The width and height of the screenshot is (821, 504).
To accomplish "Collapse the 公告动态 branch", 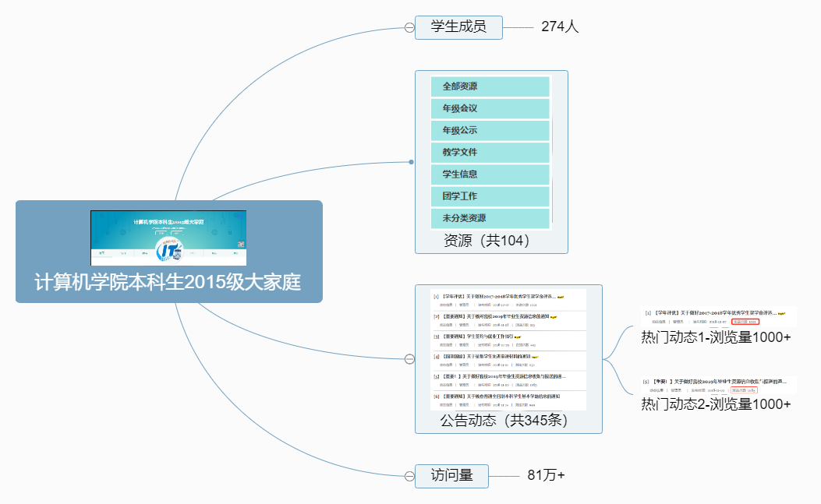I will click(409, 359).
